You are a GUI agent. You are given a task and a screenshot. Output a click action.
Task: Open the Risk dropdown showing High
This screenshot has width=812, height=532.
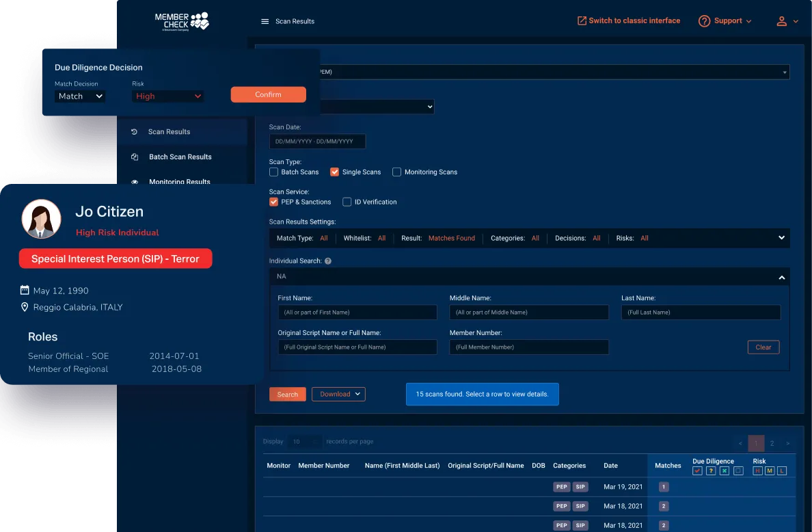pyautogui.click(x=167, y=96)
